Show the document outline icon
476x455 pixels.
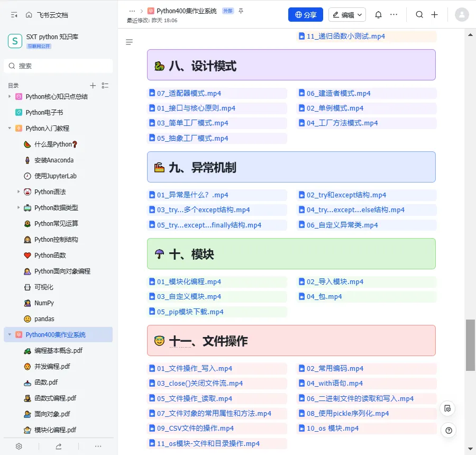coord(130,42)
